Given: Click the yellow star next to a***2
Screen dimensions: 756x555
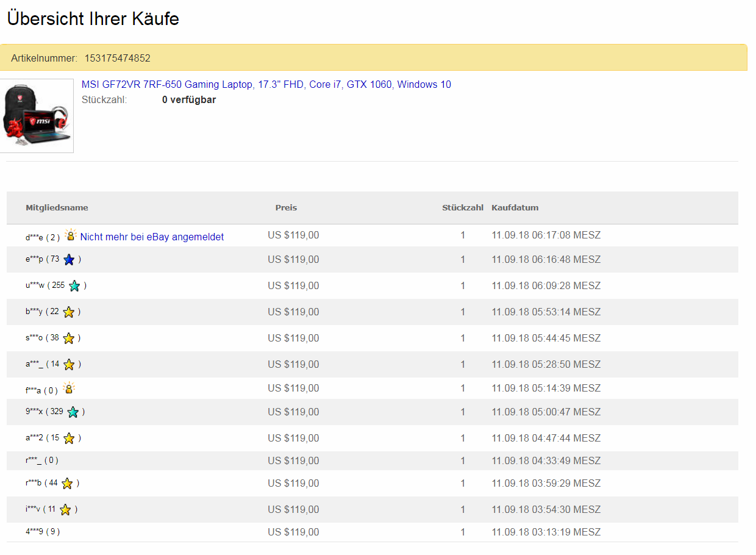Looking at the screenshot, I should [69, 439].
